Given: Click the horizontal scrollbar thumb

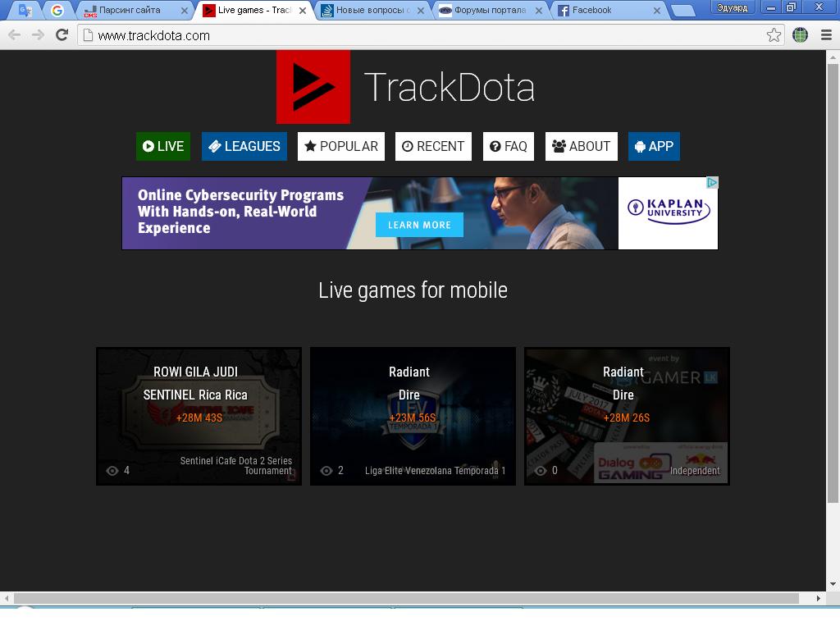Looking at the screenshot, I should tap(406, 598).
